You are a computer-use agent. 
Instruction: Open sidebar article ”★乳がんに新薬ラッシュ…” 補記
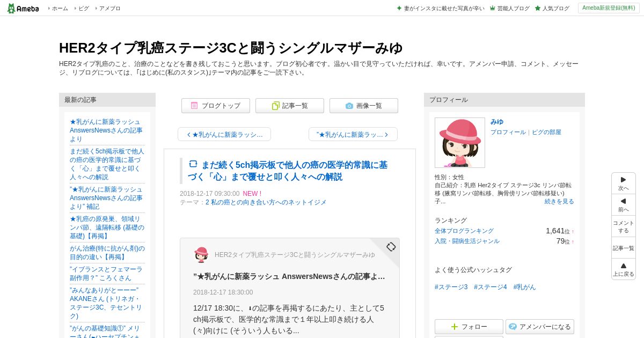(x=106, y=198)
